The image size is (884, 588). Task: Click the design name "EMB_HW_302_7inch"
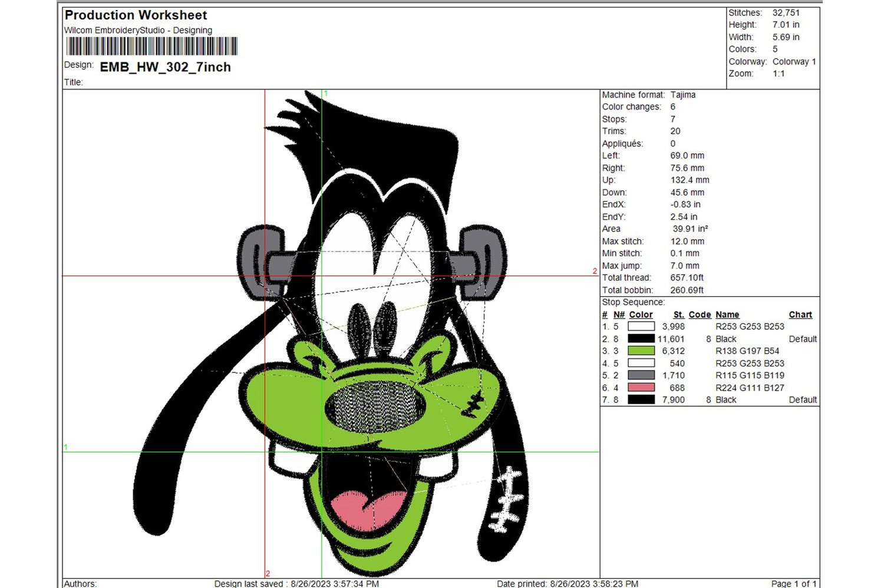tap(166, 67)
